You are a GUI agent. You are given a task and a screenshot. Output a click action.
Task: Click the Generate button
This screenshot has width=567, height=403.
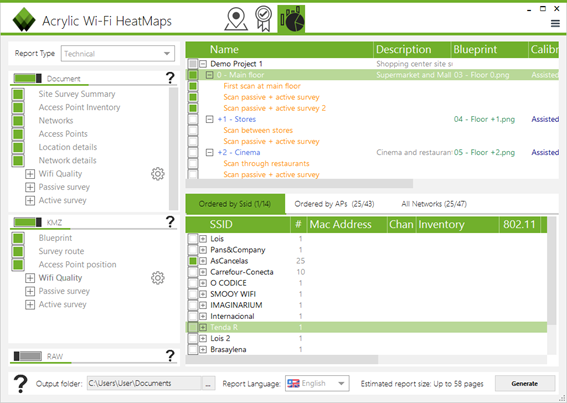[x=525, y=383]
